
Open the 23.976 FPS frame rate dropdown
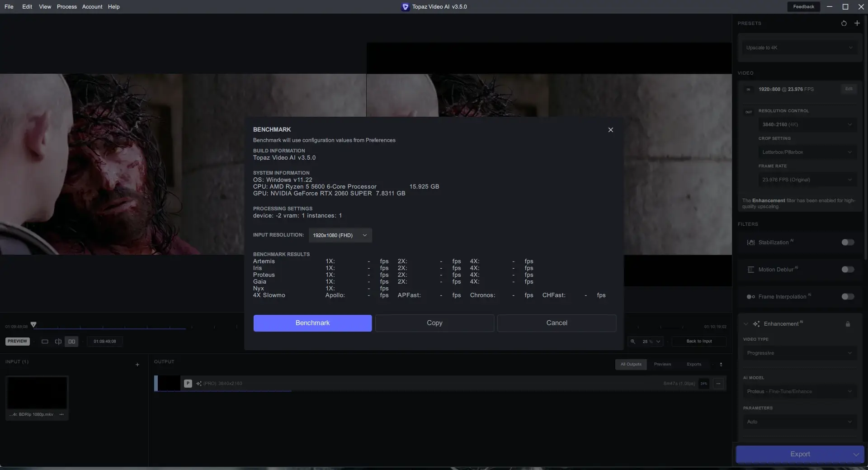pos(807,180)
